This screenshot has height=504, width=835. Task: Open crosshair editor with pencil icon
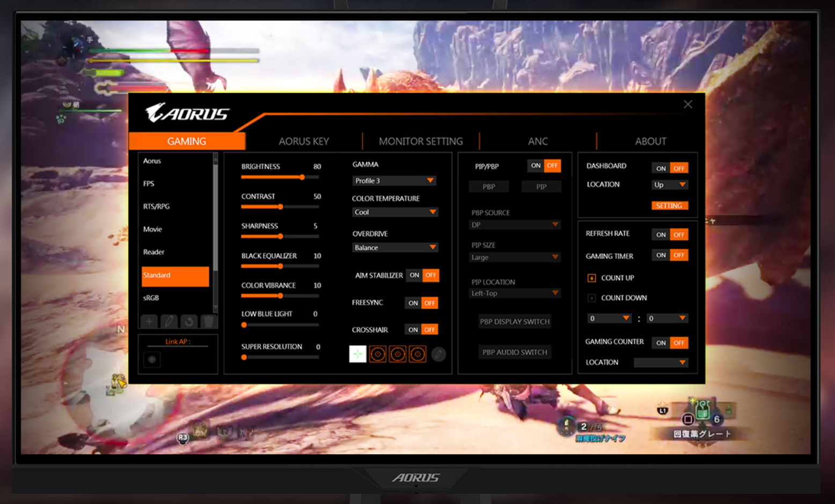438,354
